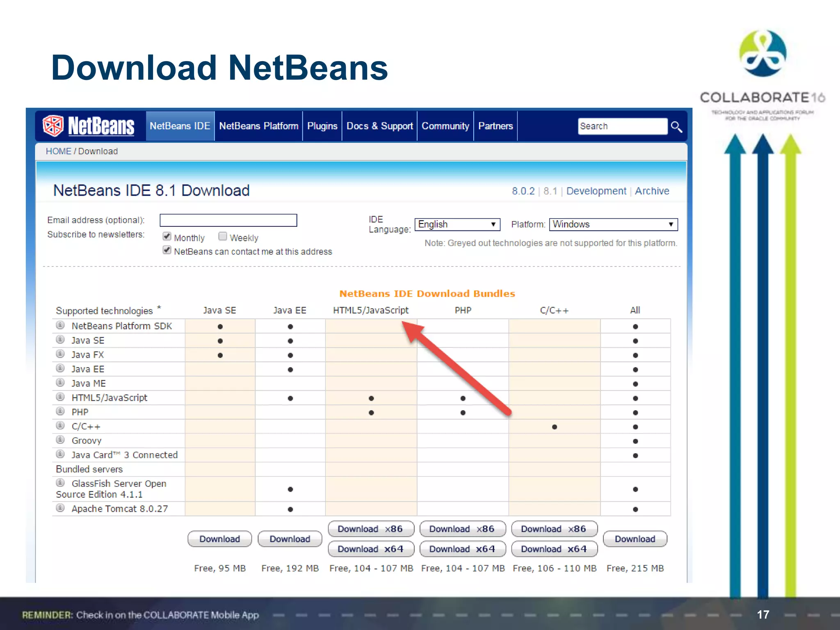Click the 'Groovy' technology label
The width and height of the screenshot is (840, 630).
pyautogui.click(x=87, y=441)
